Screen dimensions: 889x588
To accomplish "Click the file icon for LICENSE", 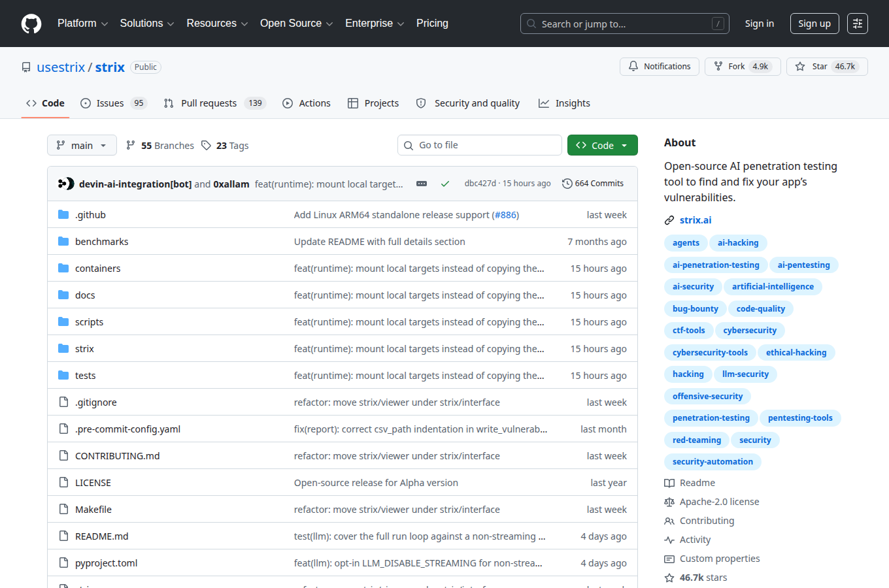I will tap(63, 482).
